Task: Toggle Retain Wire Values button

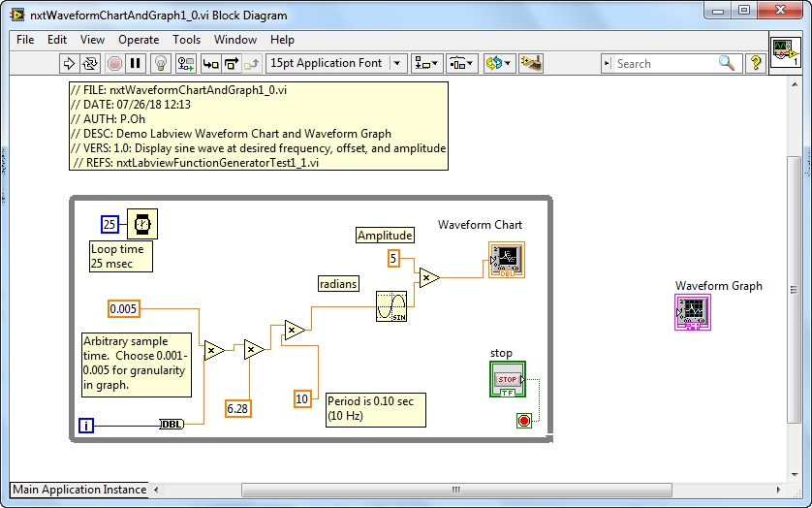Action: 185,64
